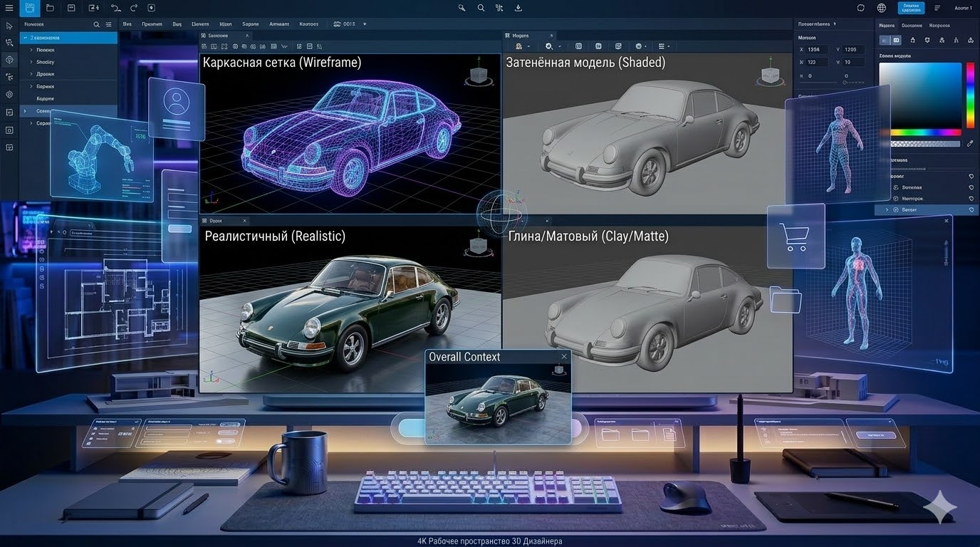The height and width of the screenshot is (547, 980).
Task: Expand the Shodiey item in scene tree
Action: point(31,62)
